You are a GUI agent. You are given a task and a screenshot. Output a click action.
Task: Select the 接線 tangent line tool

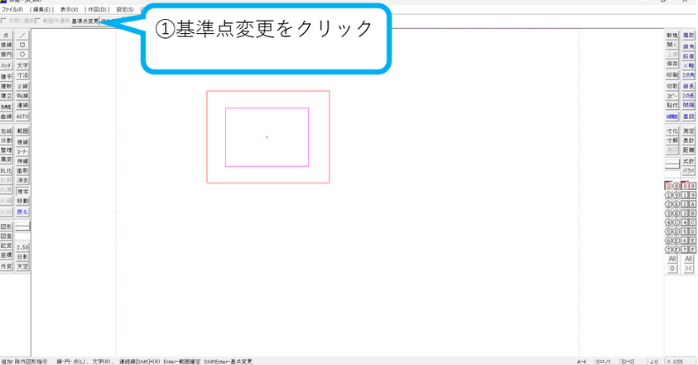(6, 45)
